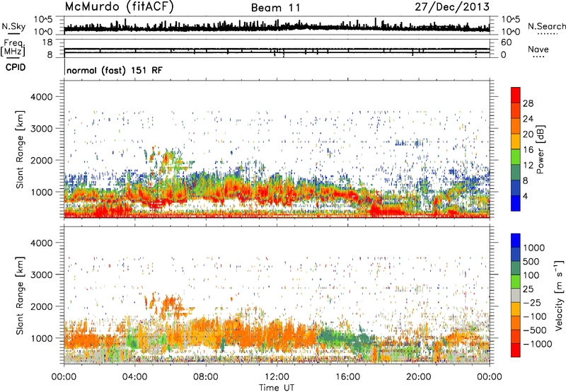Select the 3000 tick on power panel
566x392 pixels.
pos(41,129)
